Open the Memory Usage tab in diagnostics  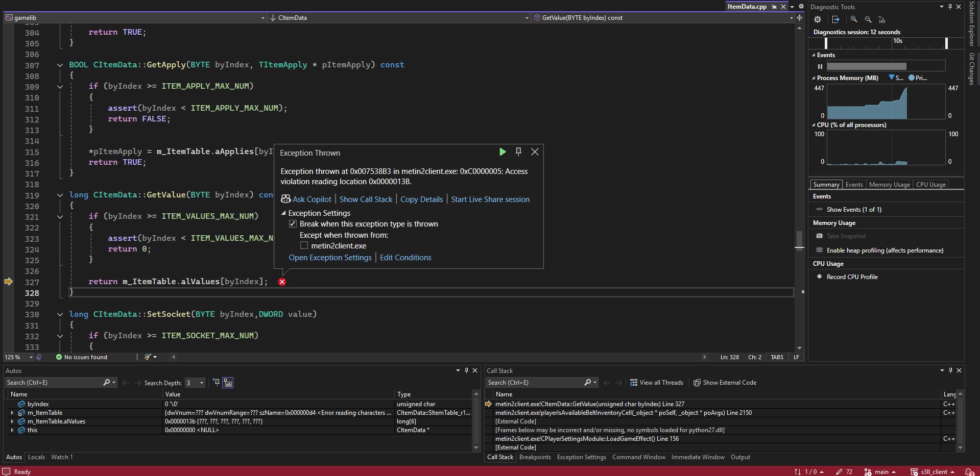pos(889,185)
